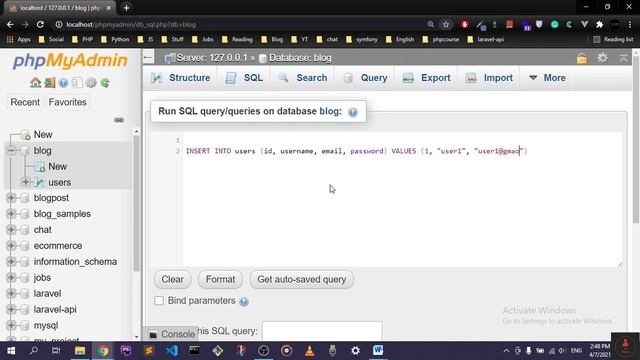Open Sublime Text in taskbar
This screenshot has height=360, width=640.
pyautogui.click(x=149, y=351)
